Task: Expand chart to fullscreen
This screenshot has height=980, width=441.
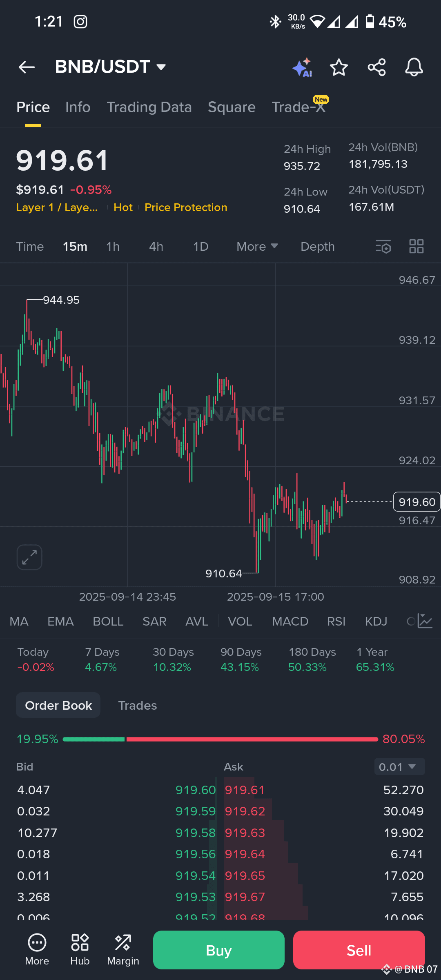Action: pyautogui.click(x=29, y=557)
